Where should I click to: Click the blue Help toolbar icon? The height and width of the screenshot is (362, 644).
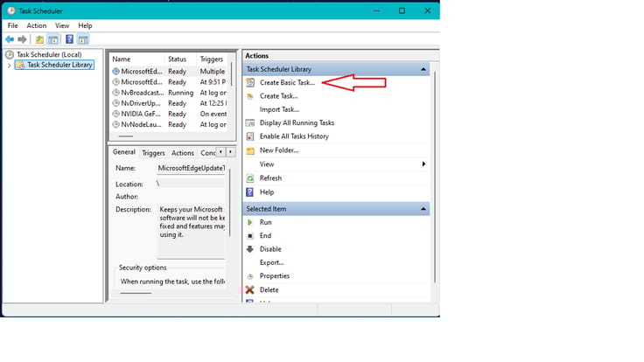point(69,39)
